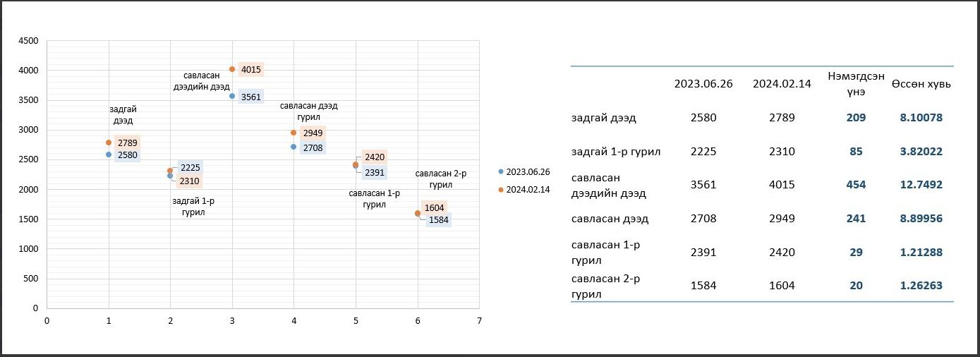This screenshot has height=357, width=980.
Task: Click the Нэмэгдсэн үнэ column header
Action: point(857,83)
